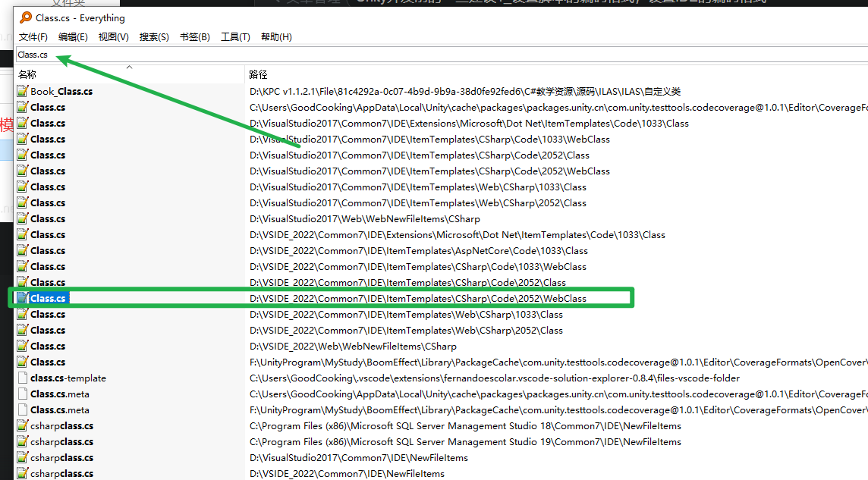Select highlighted path D:\VSIDE_2022 CSharp\Code\2052\WebClass
The height and width of the screenshot is (480, 868).
pos(418,299)
